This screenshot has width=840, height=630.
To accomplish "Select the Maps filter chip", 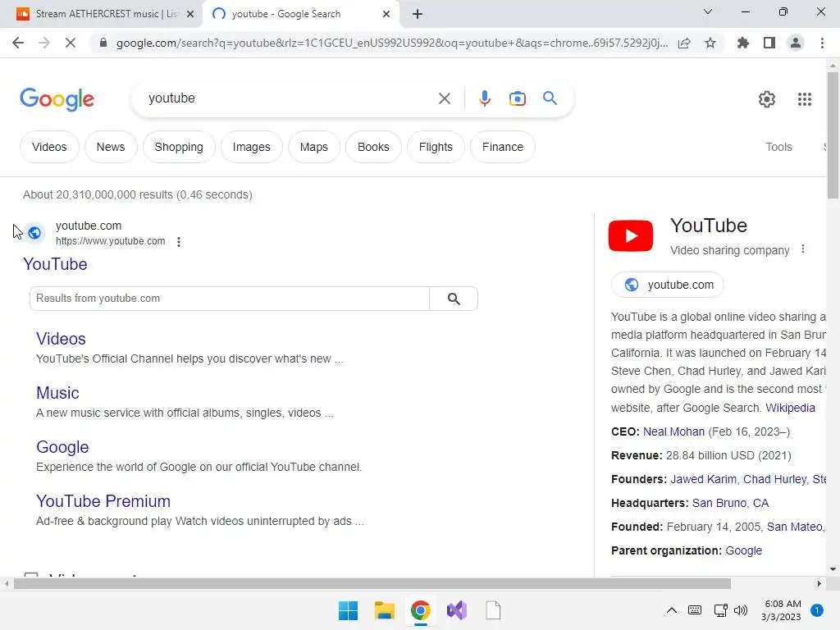I will [x=314, y=147].
